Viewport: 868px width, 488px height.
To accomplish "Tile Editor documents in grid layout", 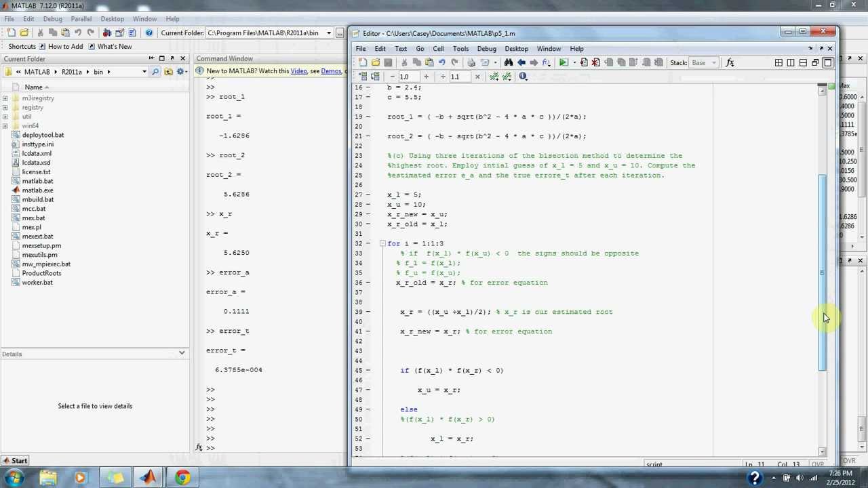I will [778, 62].
